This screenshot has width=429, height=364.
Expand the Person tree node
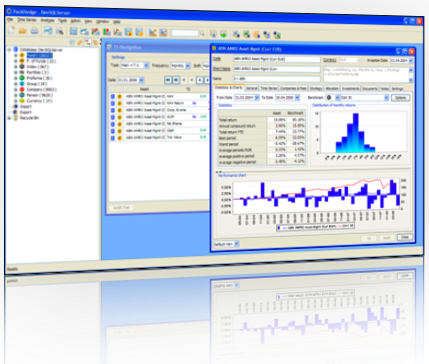15,95
